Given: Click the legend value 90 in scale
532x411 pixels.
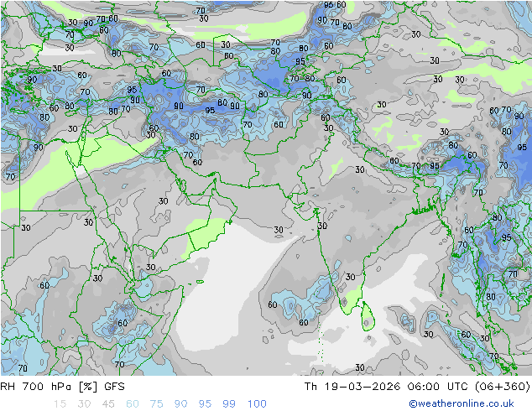Looking at the screenshot, I should coord(180,404).
